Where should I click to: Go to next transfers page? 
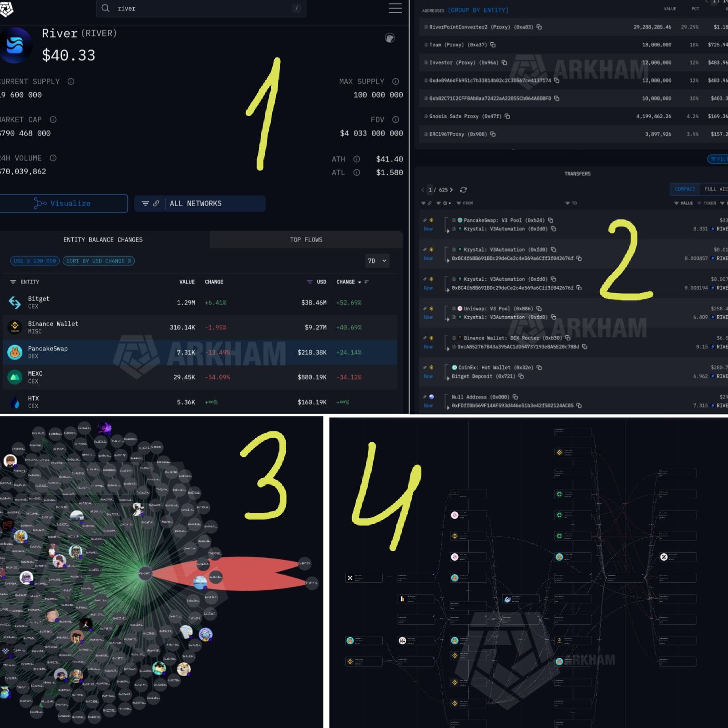(451, 190)
